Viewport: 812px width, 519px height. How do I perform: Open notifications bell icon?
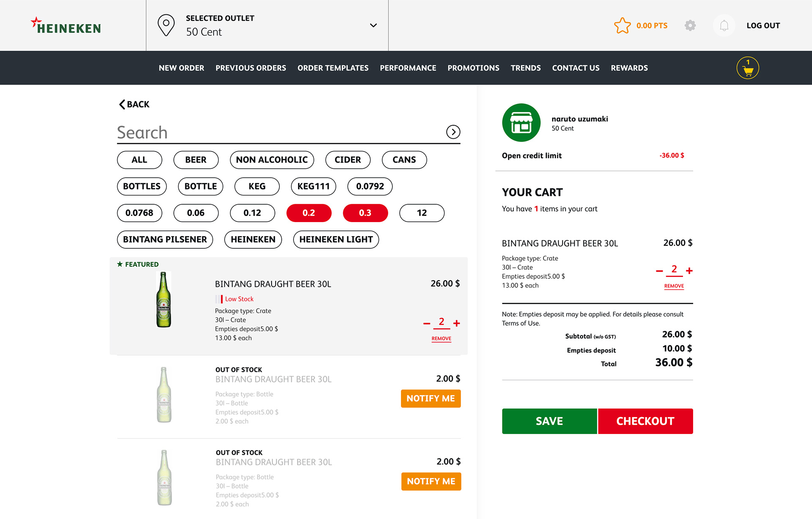pyautogui.click(x=724, y=25)
